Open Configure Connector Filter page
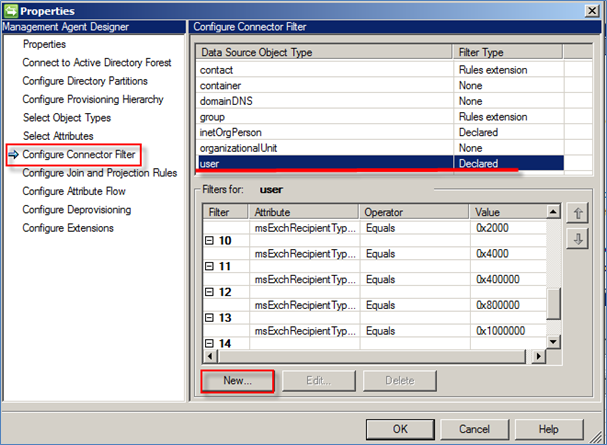 (x=79, y=155)
